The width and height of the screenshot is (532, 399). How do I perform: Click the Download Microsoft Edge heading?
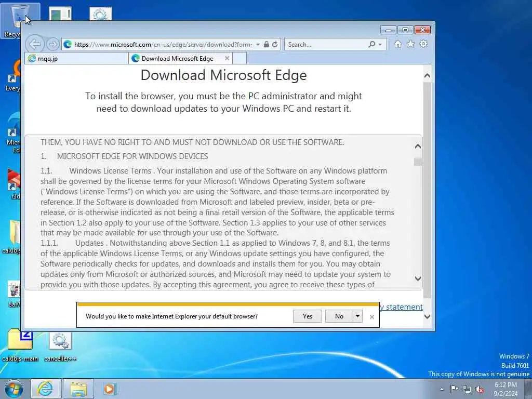(223, 75)
